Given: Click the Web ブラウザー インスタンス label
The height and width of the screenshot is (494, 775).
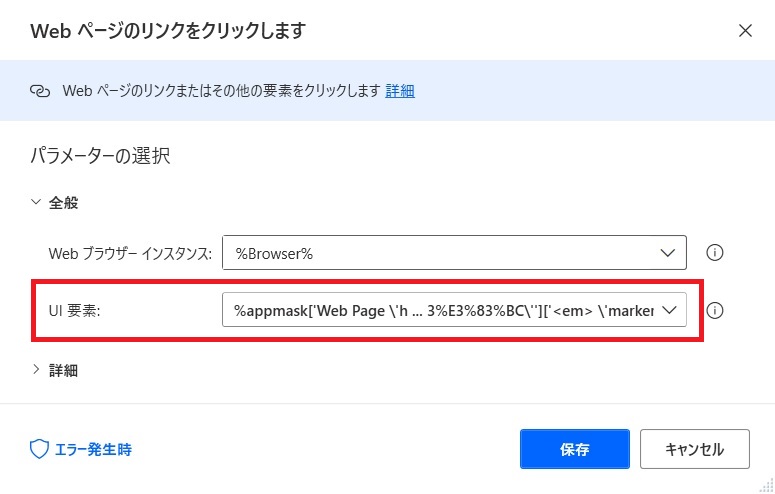Looking at the screenshot, I should 130,254.
